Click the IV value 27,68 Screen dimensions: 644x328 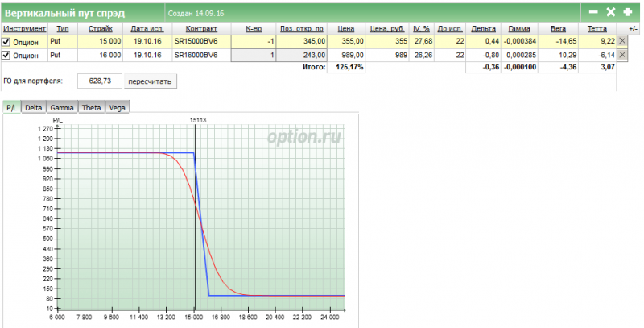423,42
